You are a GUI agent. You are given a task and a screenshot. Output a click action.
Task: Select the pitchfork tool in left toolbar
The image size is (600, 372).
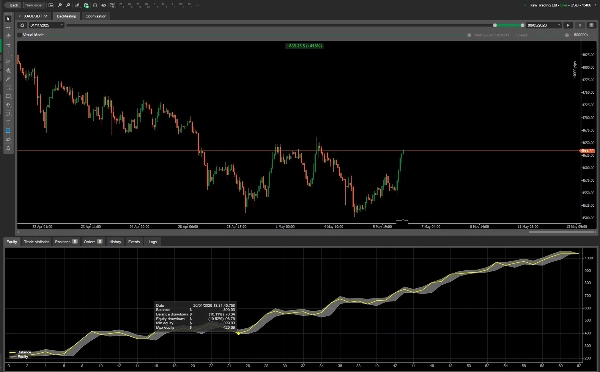[x=8, y=70]
